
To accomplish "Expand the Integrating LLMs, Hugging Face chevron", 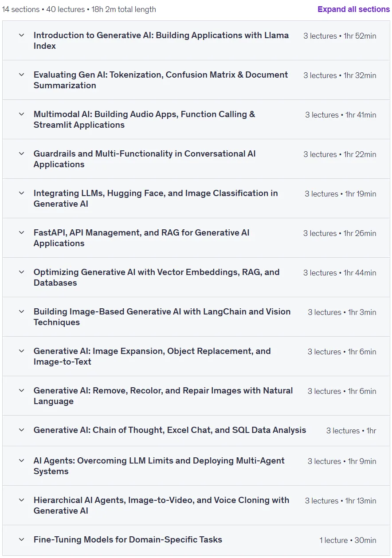I will (x=21, y=193).
